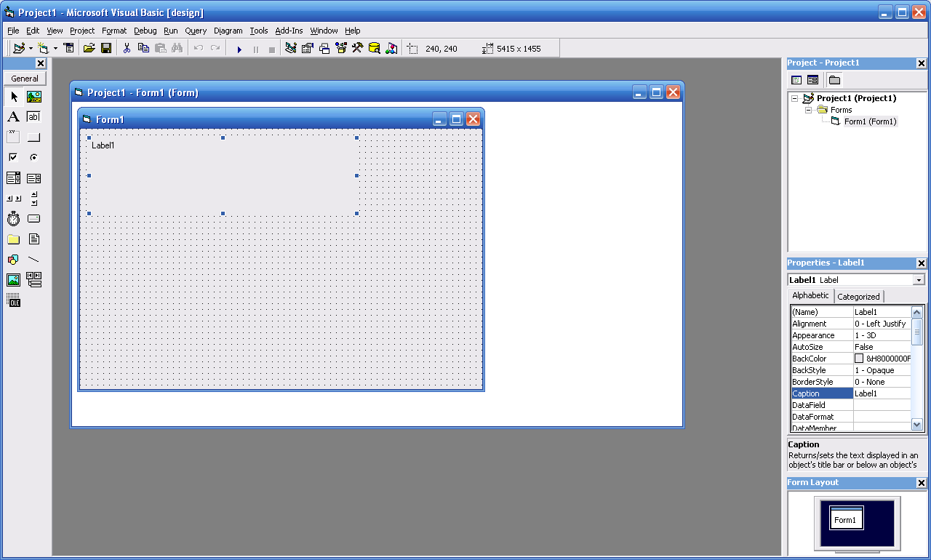Select the Caption property row
This screenshot has height=560, width=931.
850,393
